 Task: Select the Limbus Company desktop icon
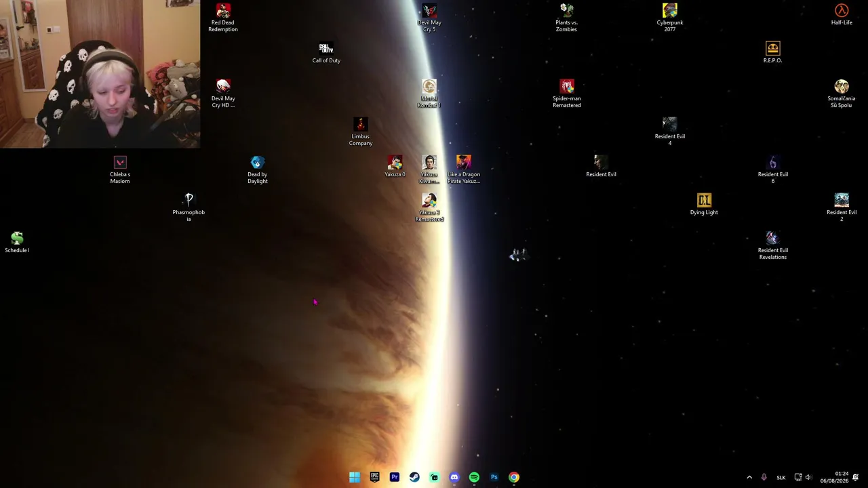[x=361, y=131]
